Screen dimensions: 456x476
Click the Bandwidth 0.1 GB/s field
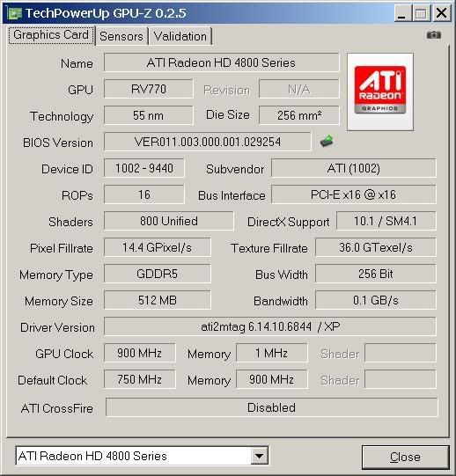(x=376, y=300)
